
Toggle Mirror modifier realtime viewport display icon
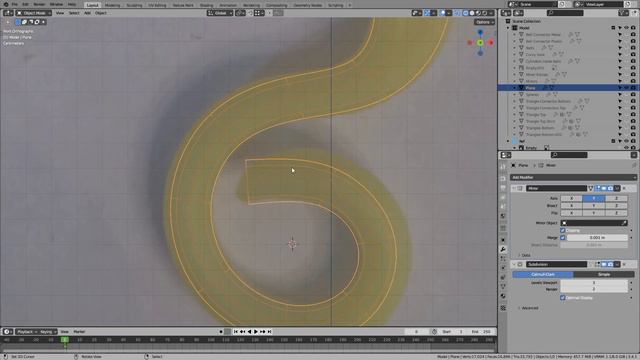(x=604, y=188)
